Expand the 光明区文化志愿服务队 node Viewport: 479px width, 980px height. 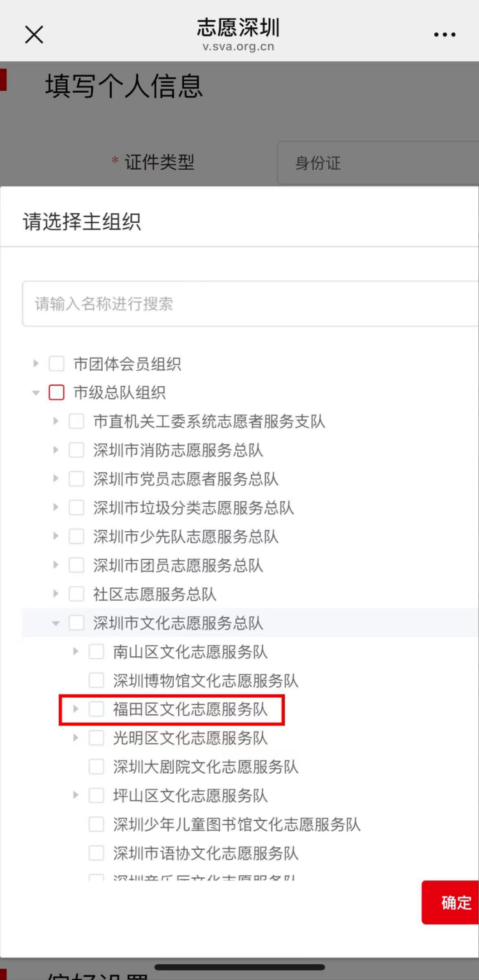[75, 737]
